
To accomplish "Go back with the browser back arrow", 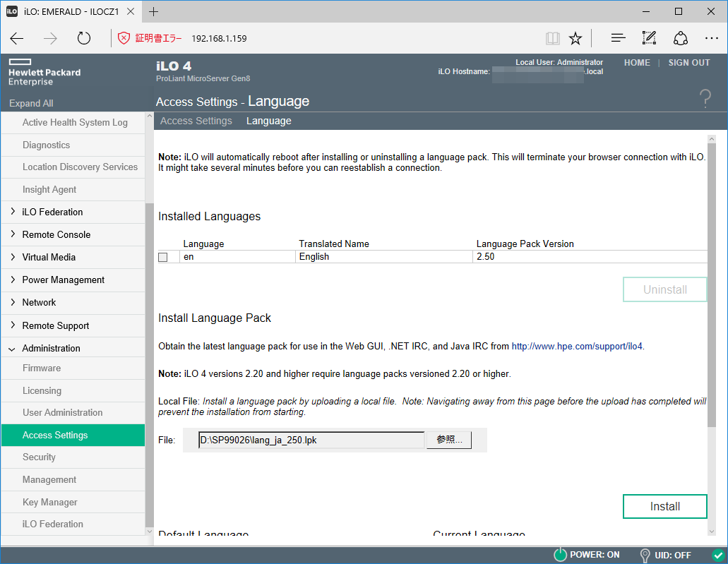I will (17, 38).
